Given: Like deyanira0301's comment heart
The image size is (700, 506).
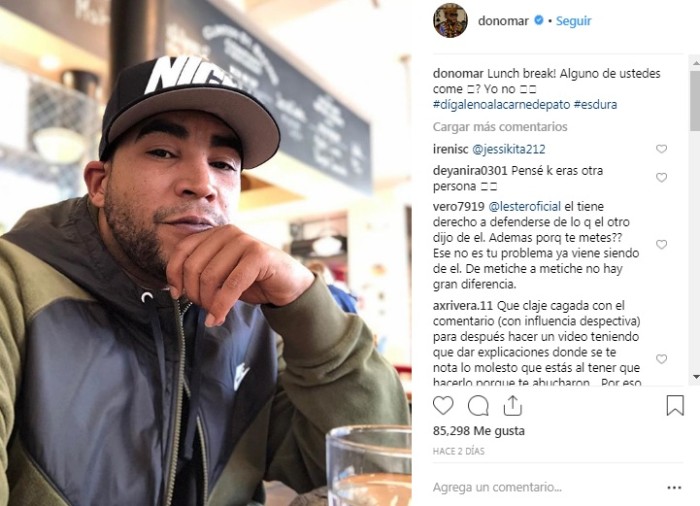Looking at the screenshot, I should (x=661, y=178).
